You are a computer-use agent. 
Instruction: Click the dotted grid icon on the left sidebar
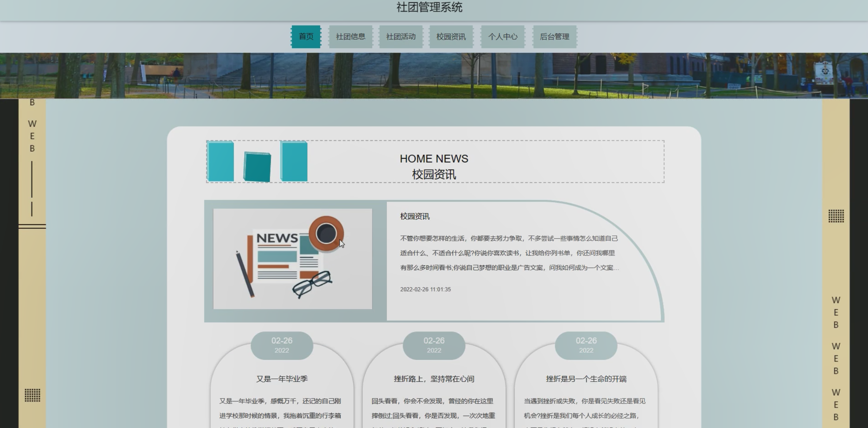point(32,395)
